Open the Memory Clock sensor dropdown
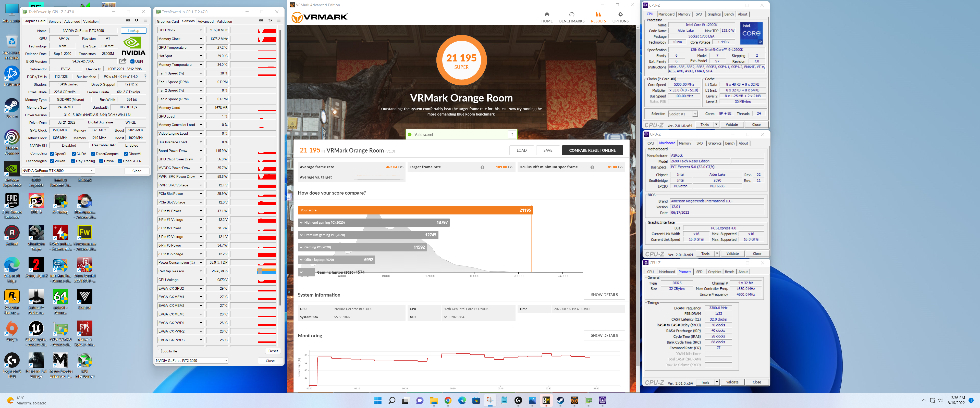This screenshot has height=408, width=980. tap(201, 39)
